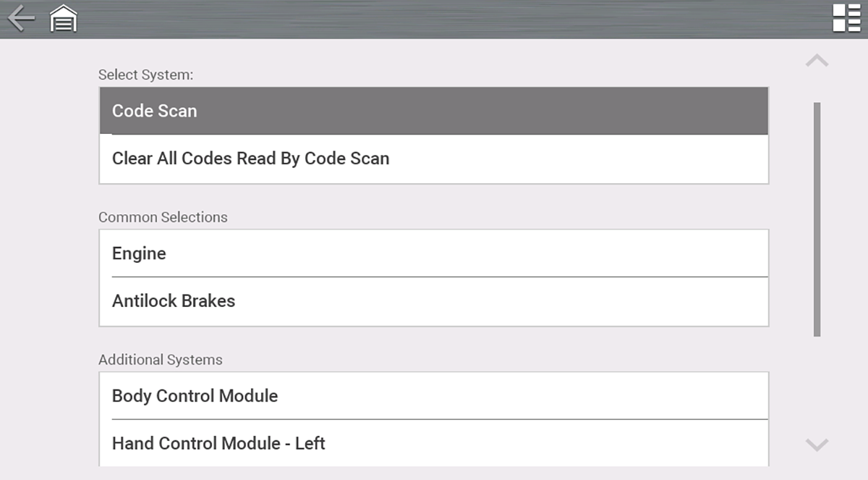Choose Clear All Codes Read By Code Scan
The height and width of the screenshot is (480, 868).
[433, 159]
